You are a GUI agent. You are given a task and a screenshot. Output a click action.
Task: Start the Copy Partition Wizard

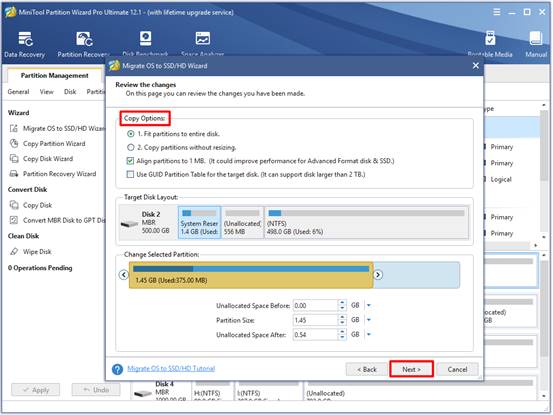coord(48,144)
